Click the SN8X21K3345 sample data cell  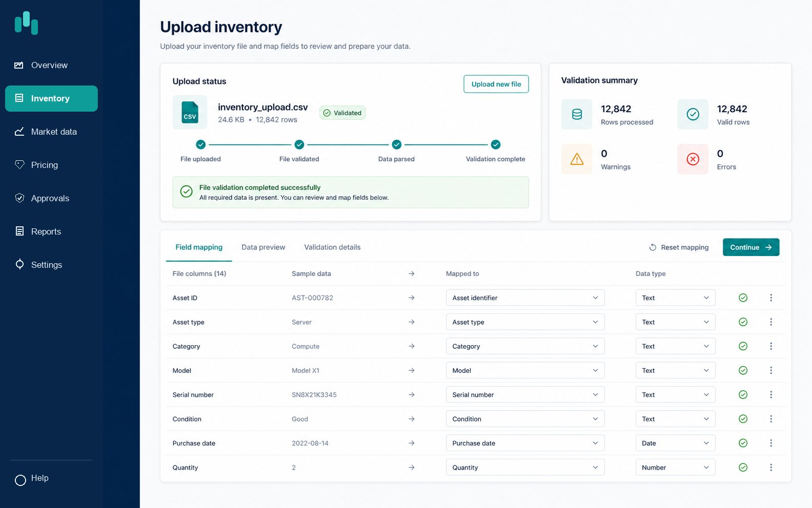click(314, 395)
